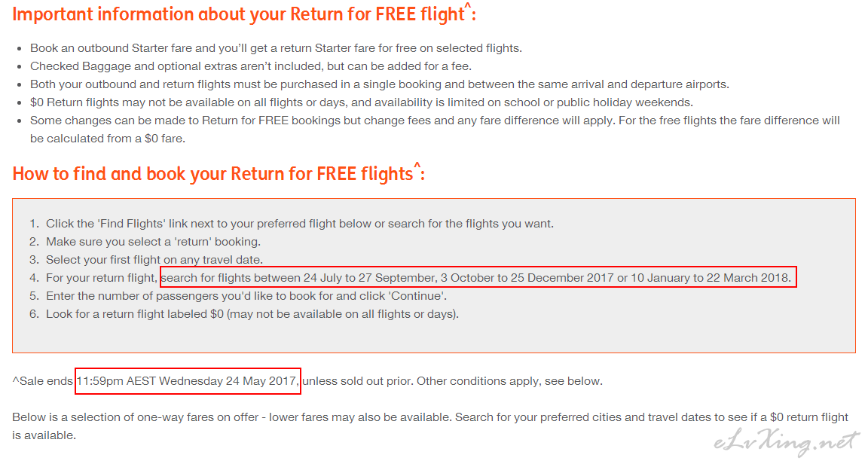868x467 pixels.
Task: Click the '^Sale ends' text
Action: [43, 380]
